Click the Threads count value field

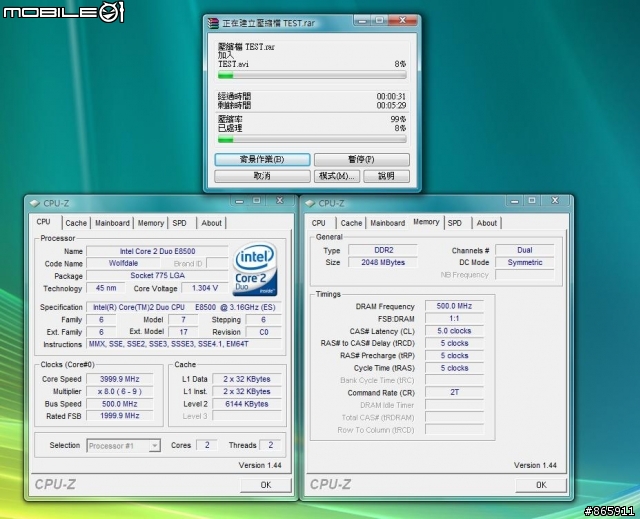270,445
